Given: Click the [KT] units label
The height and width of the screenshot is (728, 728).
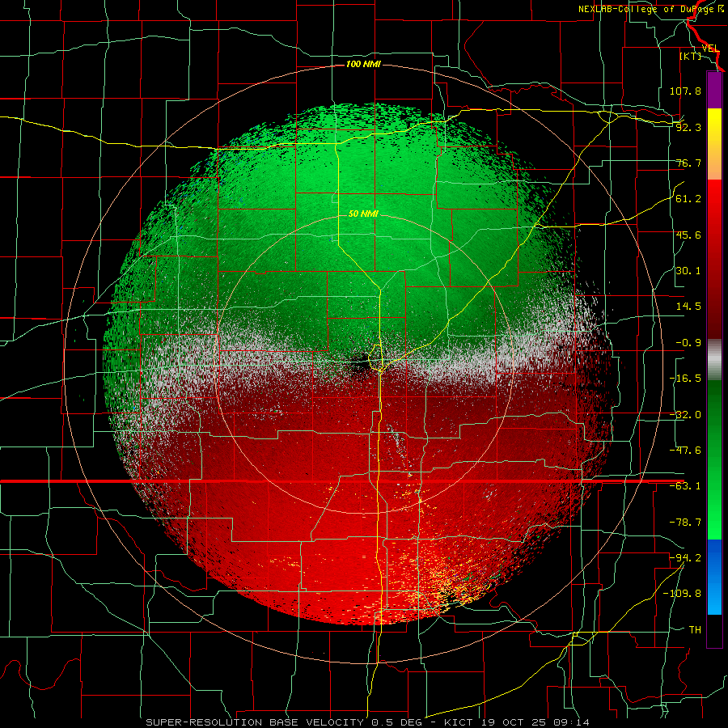Looking at the screenshot, I should 691,56.
